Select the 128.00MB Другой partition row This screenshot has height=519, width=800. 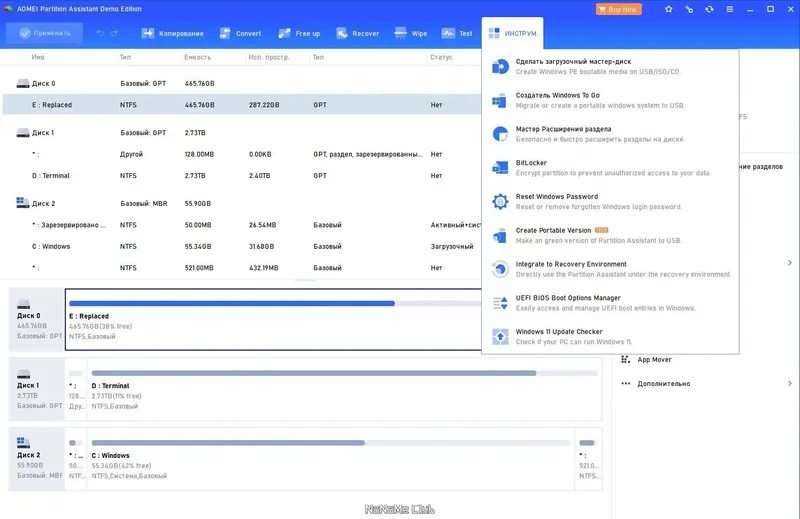click(x=242, y=154)
